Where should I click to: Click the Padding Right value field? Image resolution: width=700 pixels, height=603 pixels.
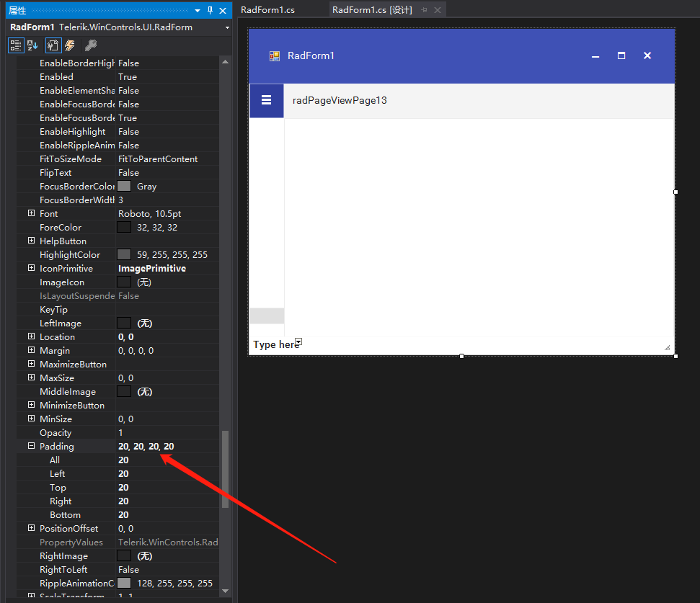[167, 501]
